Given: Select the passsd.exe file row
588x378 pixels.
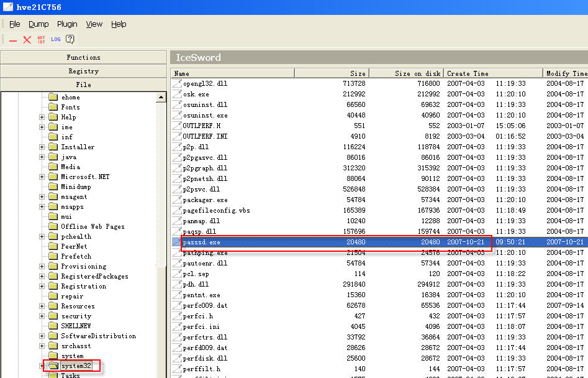Looking at the screenshot, I should [202, 242].
